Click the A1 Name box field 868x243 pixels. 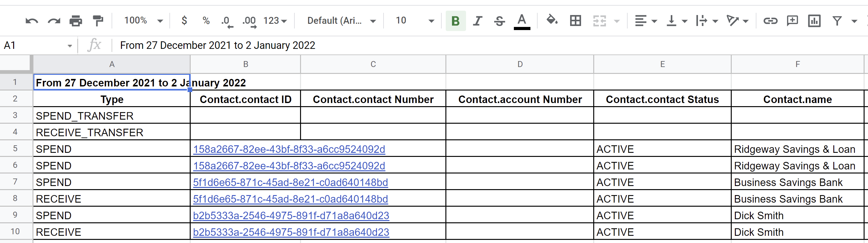(x=38, y=45)
